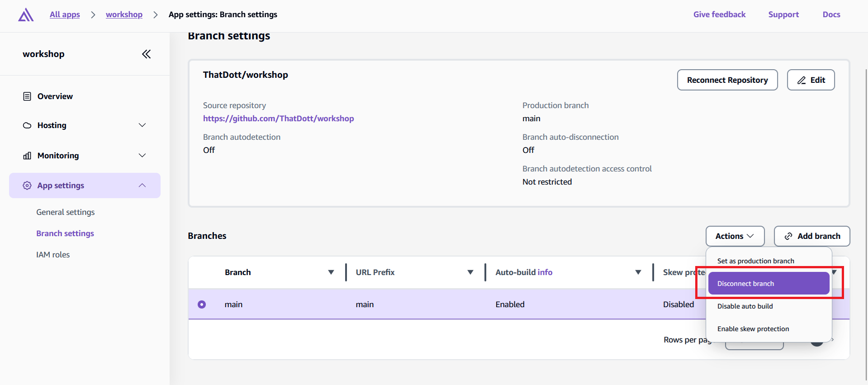Choose Disable auto build menu item
This screenshot has width=868, height=385.
769,306
